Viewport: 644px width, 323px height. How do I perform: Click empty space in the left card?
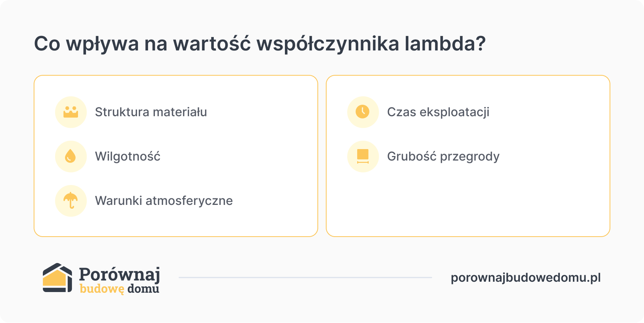pyautogui.click(x=268, y=153)
